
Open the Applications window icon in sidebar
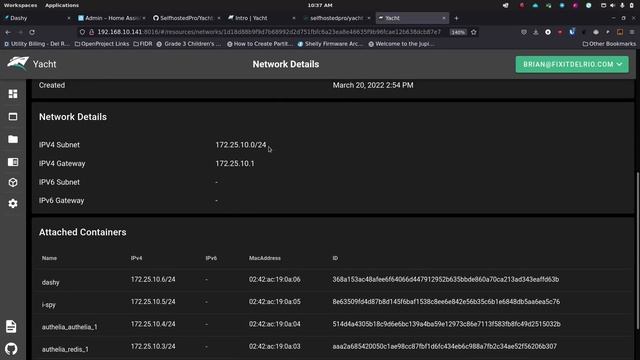(13, 117)
